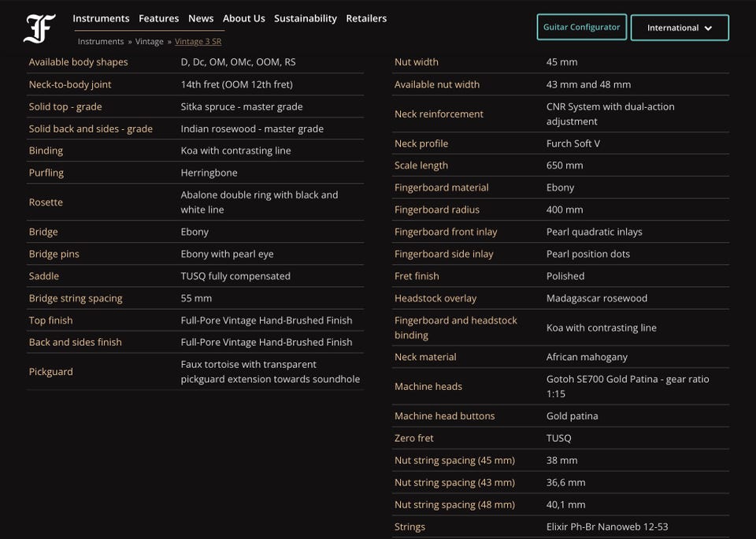Image resolution: width=756 pixels, height=539 pixels.
Task: Select 'Abalone double ring' rosette value
Action: tap(259, 203)
